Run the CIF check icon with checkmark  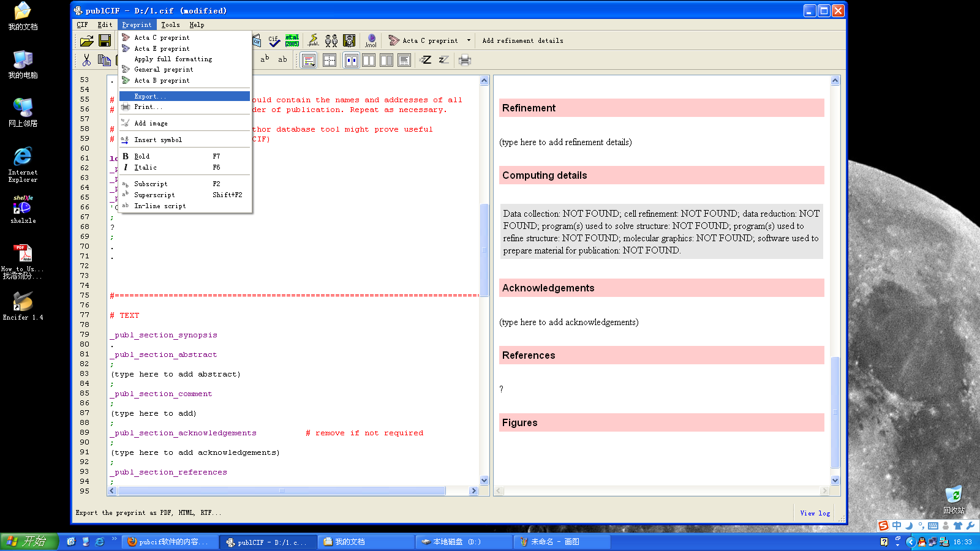[x=274, y=41]
